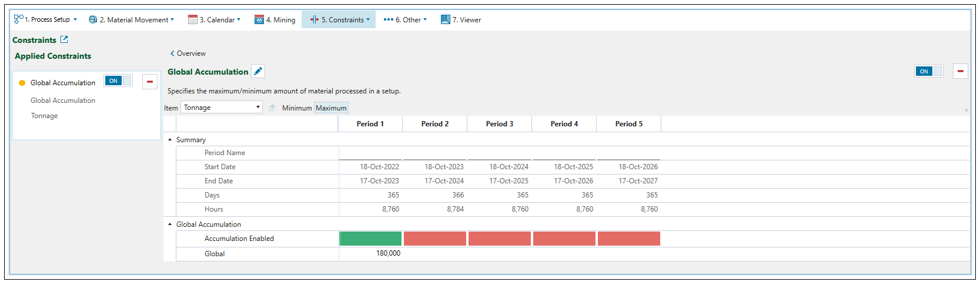Screen dimensions: 980x285
Task: Collapse the Global Accumulation grid section
Action: click(170, 224)
